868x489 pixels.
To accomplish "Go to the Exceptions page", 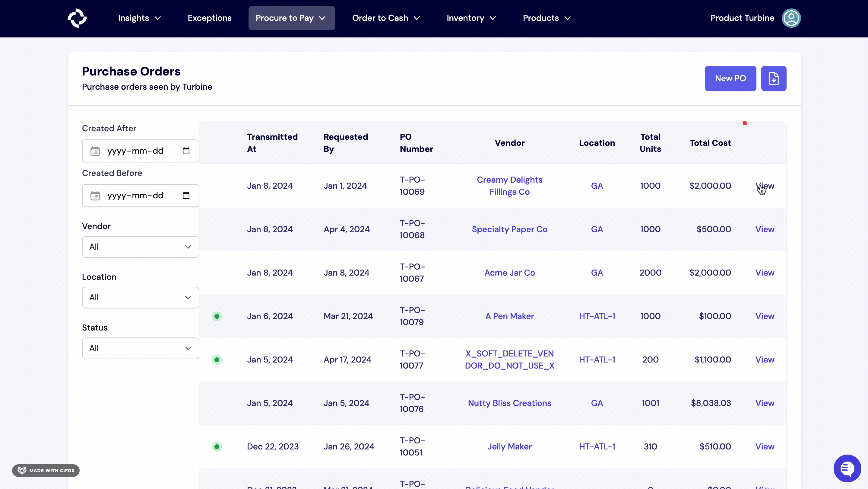I will 209,18.
